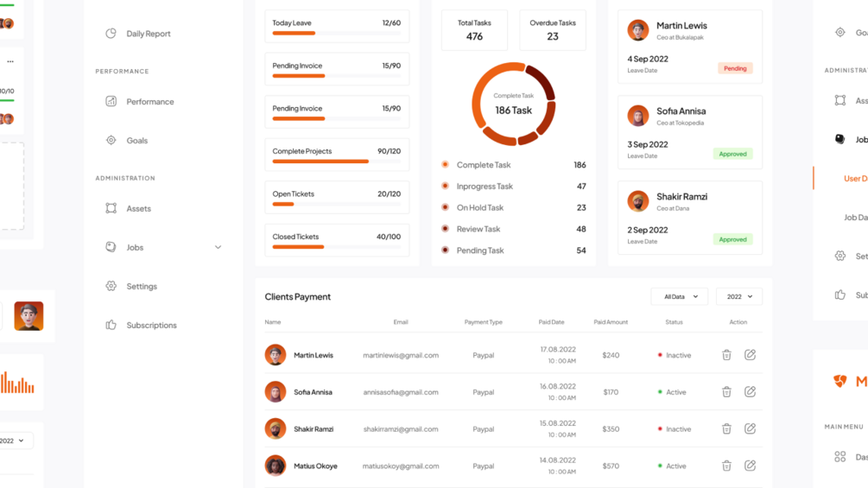The height and width of the screenshot is (488, 868).
Task: Click Approved badge on Shakir Ramzi card
Action: coord(733,239)
